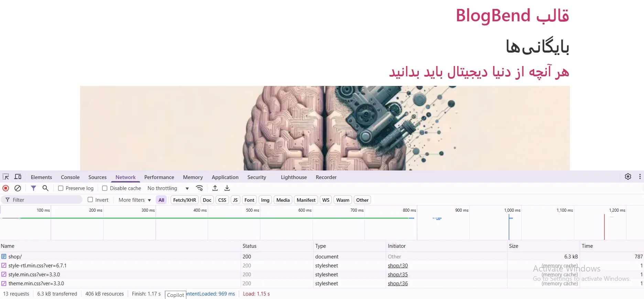Switch to the Elements tab
Image resolution: width=644 pixels, height=299 pixels.
[41, 177]
